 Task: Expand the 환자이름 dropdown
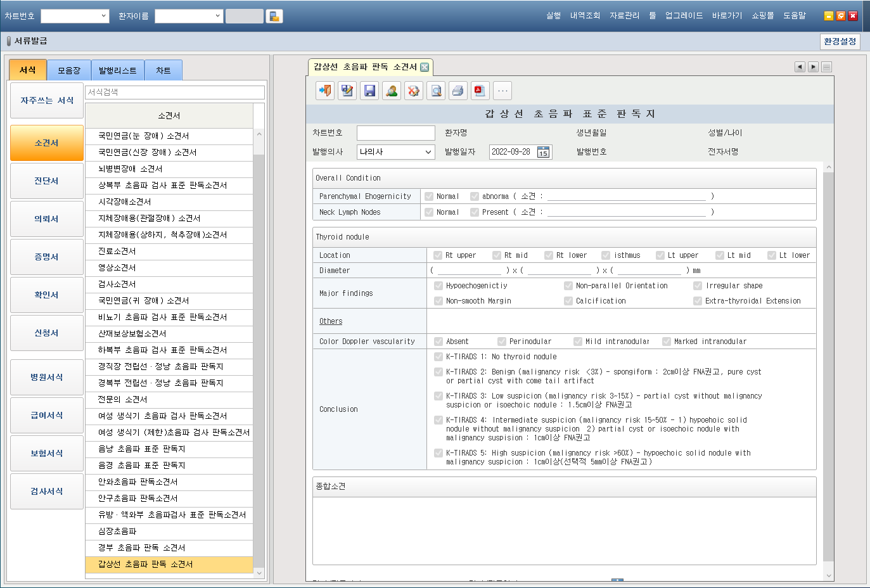[x=217, y=16]
